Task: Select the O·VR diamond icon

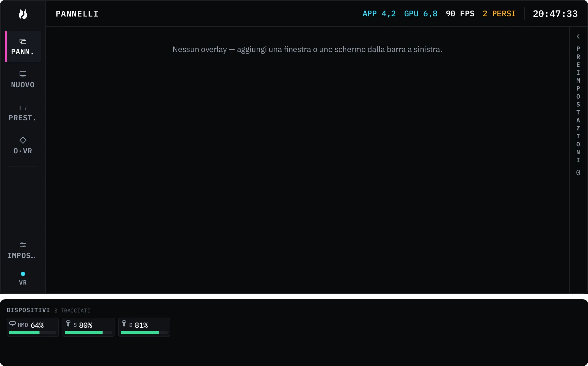Action: coord(23,140)
